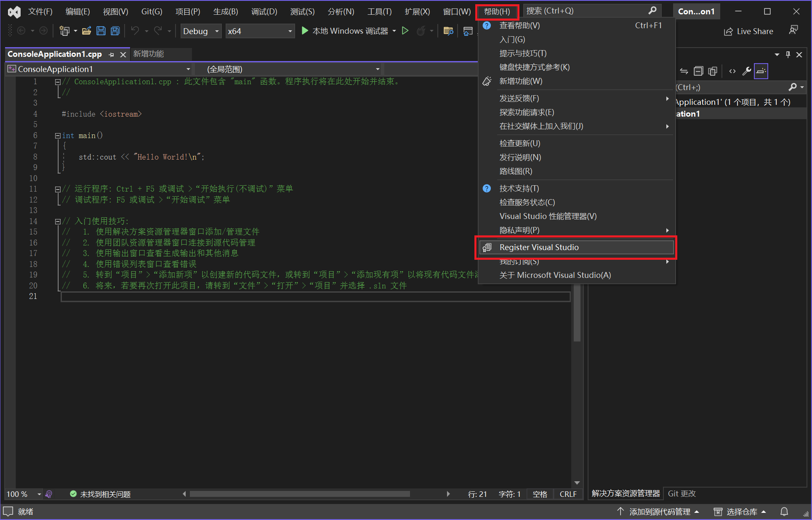Click the collapse all icon in Solution Explorer
The image size is (812, 520).
click(698, 71)
